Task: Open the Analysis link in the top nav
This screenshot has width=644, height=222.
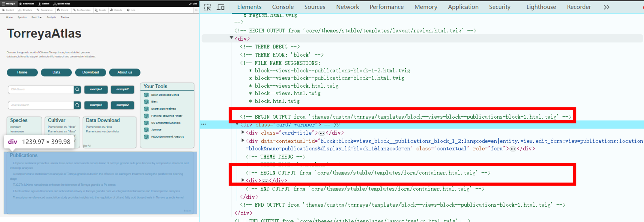Action: pyautogui.click(x=51, y=17)
